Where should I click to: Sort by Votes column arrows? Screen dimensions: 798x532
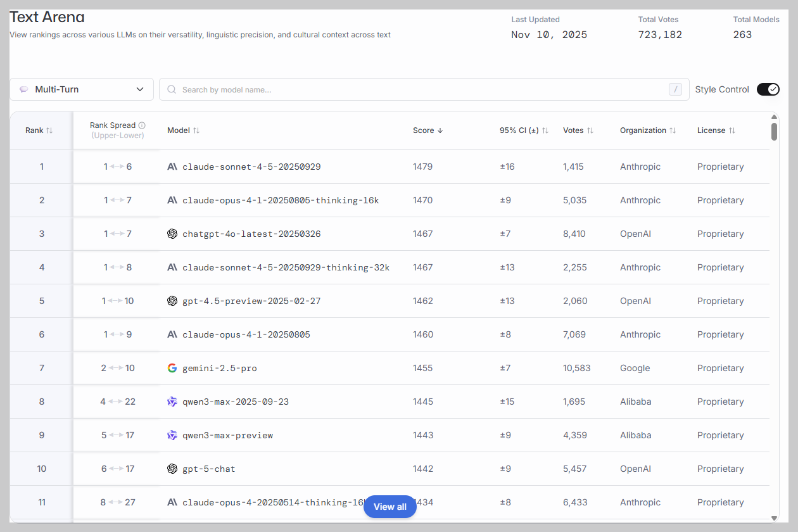(590, 130)
